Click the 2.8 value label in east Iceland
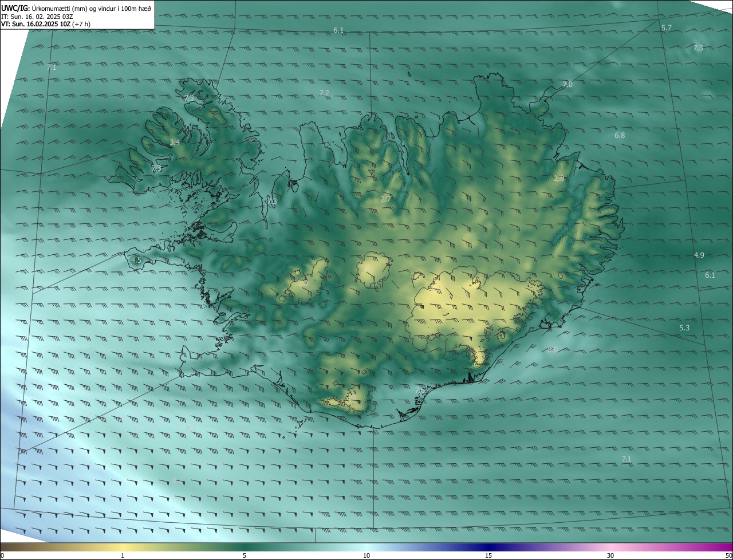 (x=559, y=179)
